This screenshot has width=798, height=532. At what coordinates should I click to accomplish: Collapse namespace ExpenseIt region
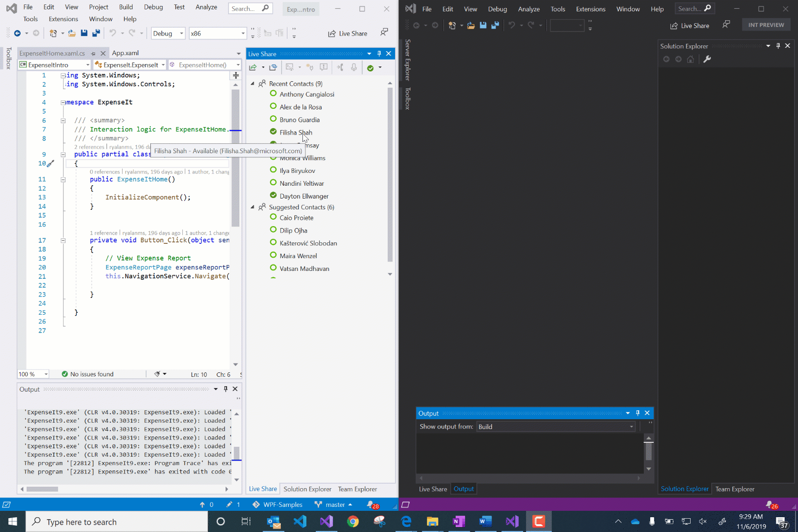tap(63, 102)
